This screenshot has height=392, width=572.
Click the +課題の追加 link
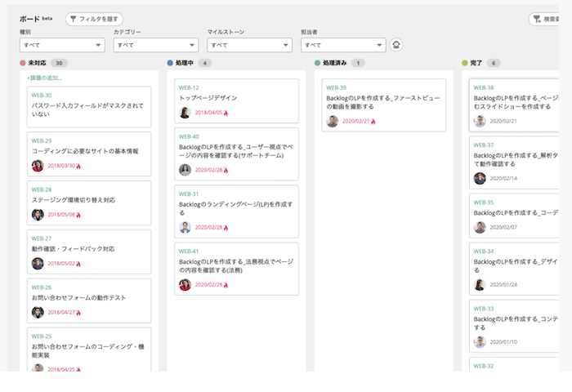[x=44, y=78]
